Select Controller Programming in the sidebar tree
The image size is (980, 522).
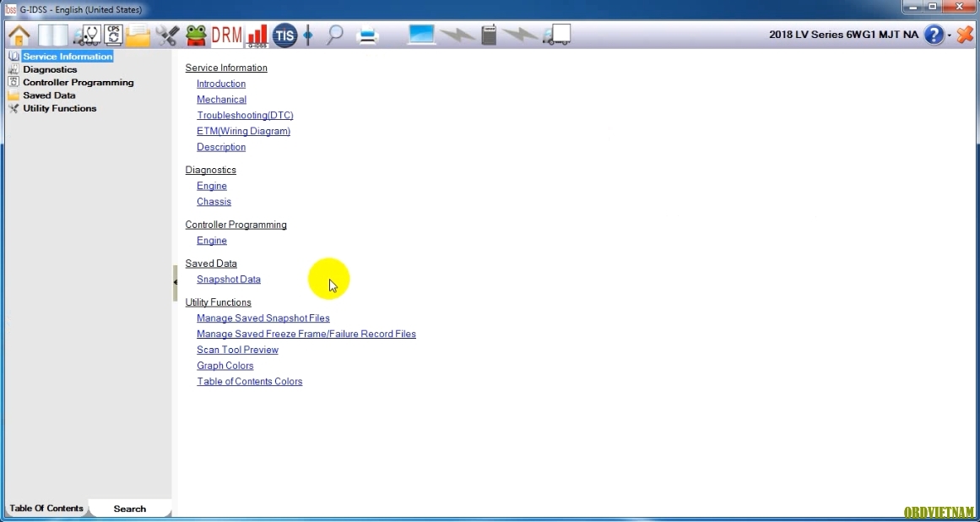(x=79, y=83)
